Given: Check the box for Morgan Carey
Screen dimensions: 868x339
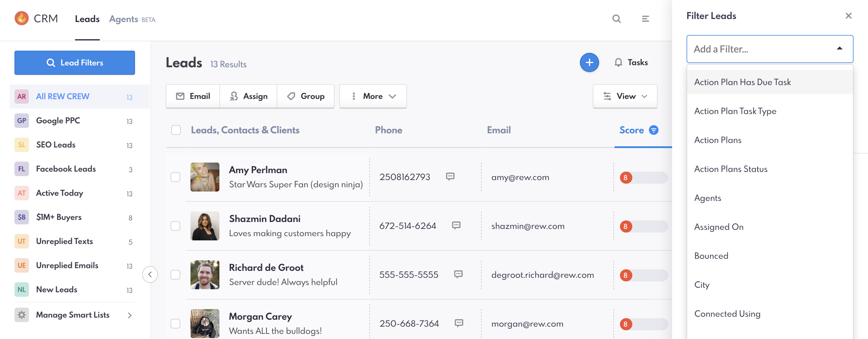Looking at the screenshot, I should pos(175,324).
